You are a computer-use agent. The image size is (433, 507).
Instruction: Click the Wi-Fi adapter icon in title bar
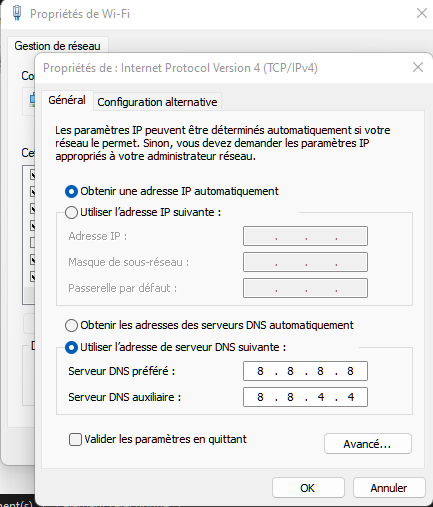tap(17, 13)
